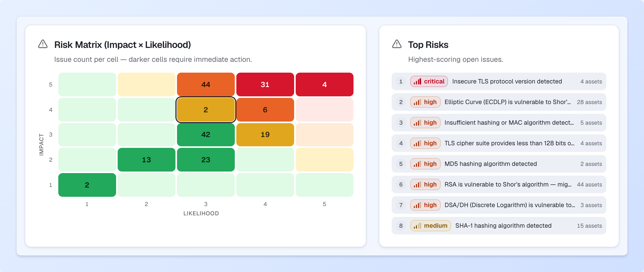Select the green cell showing 23 issues
This screenshot has height=272, width=644.
(206, 160)
